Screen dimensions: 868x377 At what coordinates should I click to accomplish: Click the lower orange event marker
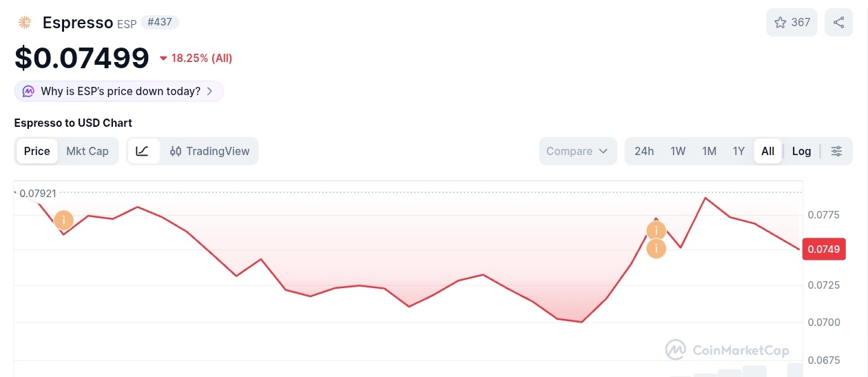(657, 248)
